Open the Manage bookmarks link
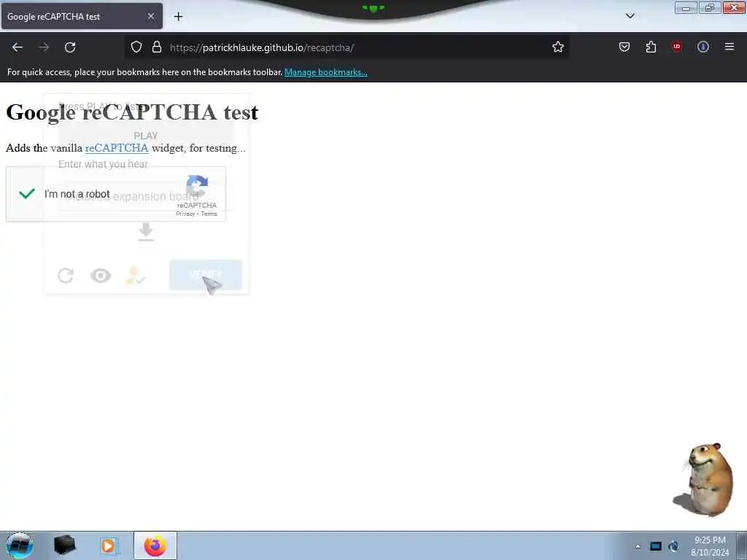This screenshot has height=560, width=747. [326, 72]
